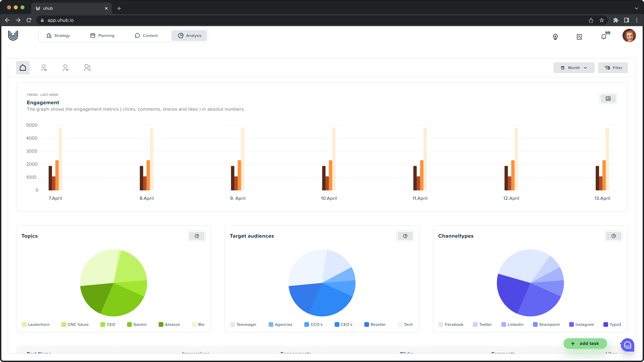Click the lightbulb ideas icon
The width and height of the screenshot is (644, 362).
pos(555,37)
